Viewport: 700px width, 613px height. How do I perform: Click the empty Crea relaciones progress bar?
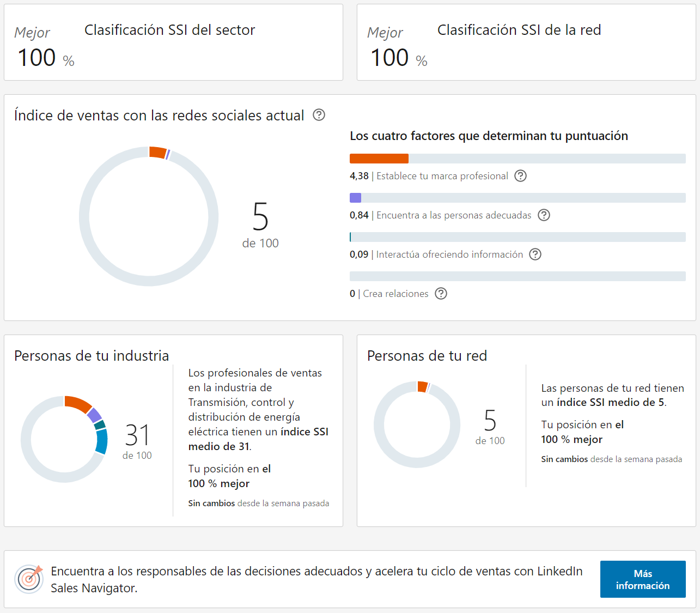point(518,276)
